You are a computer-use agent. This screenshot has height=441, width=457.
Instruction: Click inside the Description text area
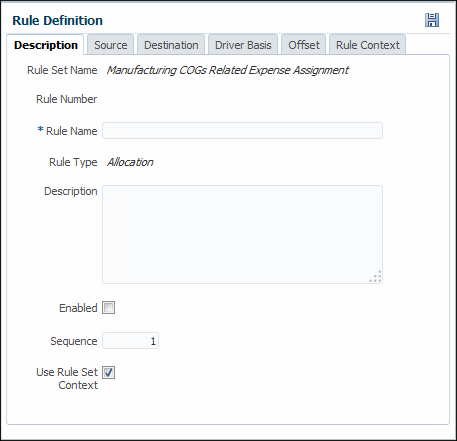point(242,234)
